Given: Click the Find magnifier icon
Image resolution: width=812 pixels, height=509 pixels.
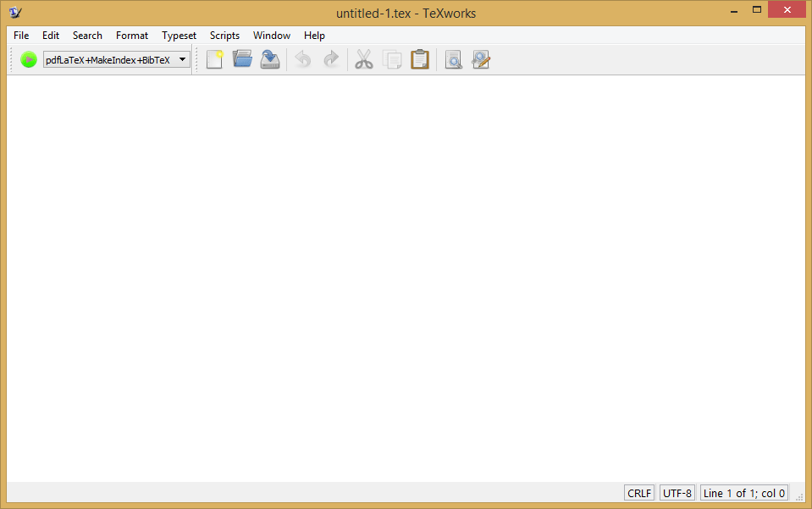Looking at the screenshot, I should pyautogui.click(x=453, y=59).
